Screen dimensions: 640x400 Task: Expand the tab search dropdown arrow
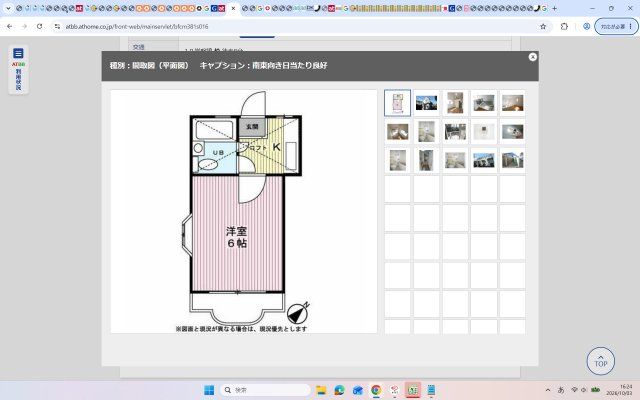[x=8, y=8]
